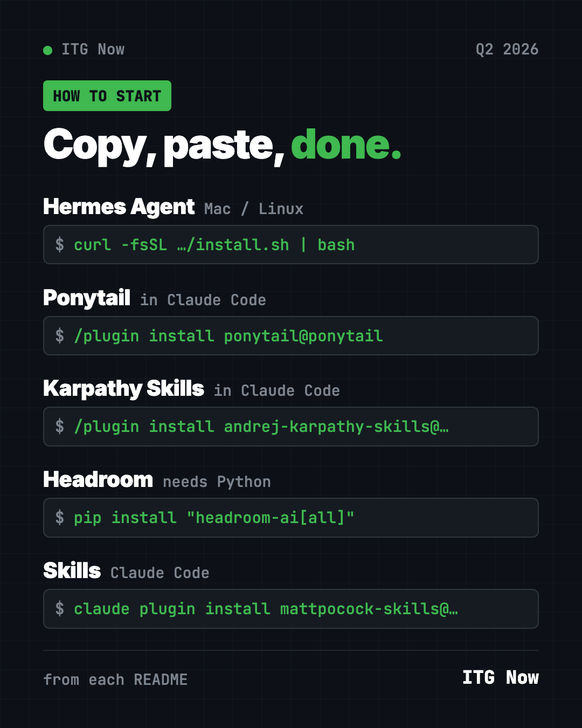Select the andrej-karpathy-skills command box

pyautogui.click(x=291, y=427)
